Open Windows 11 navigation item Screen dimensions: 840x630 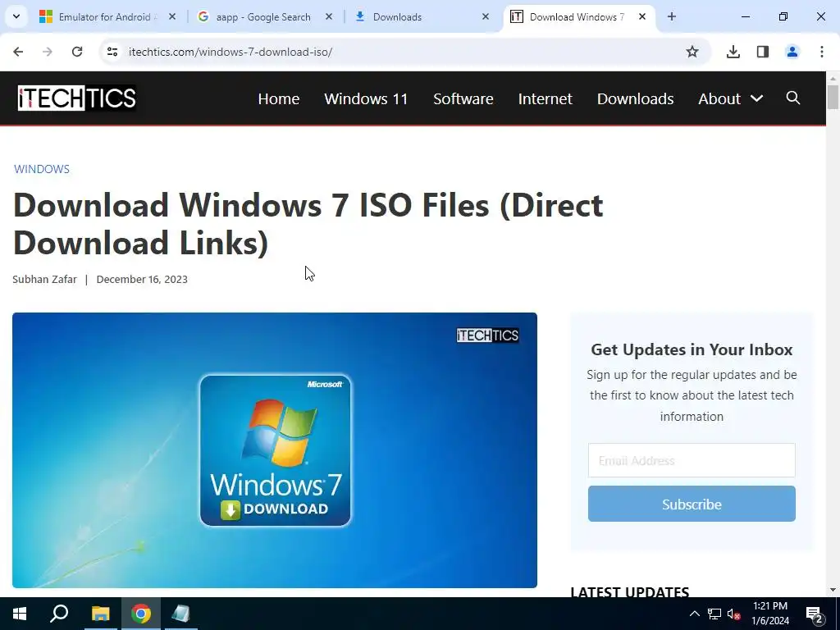pos(366,98)
